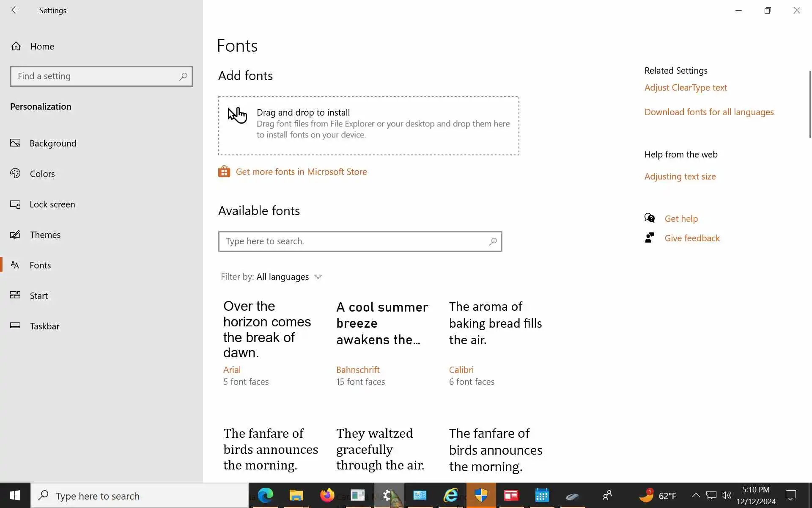Open Firefox from the taskbar
The width and height of the screenshot is (812, 508).
327,495
